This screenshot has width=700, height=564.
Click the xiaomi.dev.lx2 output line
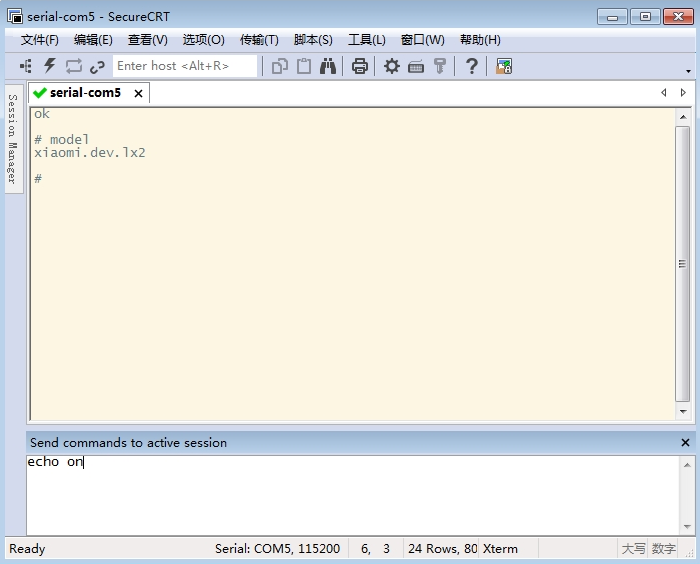pyautogui.click(x=90, y=153)
